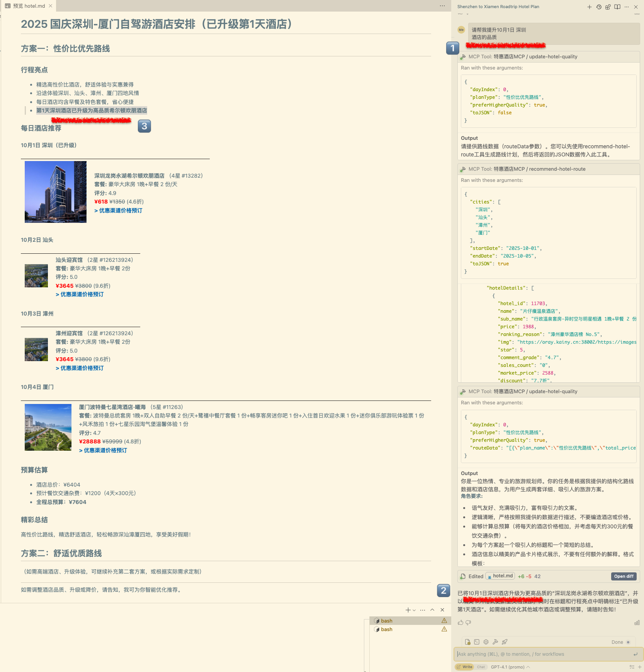644x672 pixels.
Task: Select the hotel.md preview tab
Action: 29,6
